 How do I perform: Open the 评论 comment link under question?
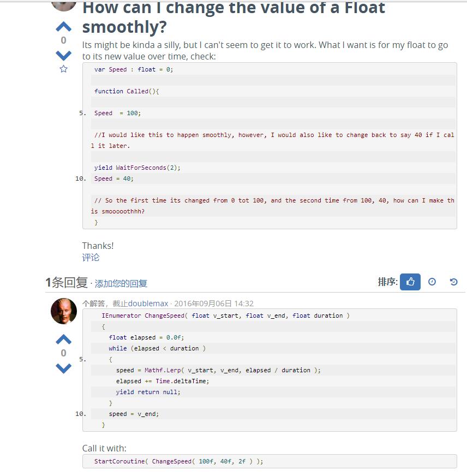pyautogui.click(x=91, y=258)
